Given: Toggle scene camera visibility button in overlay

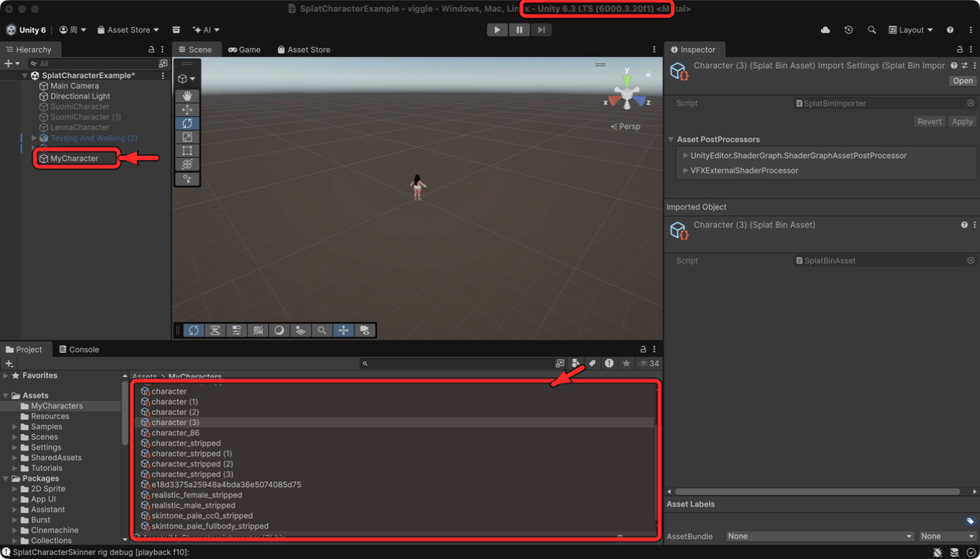Looking at the screenshot, I should (365, 330).
